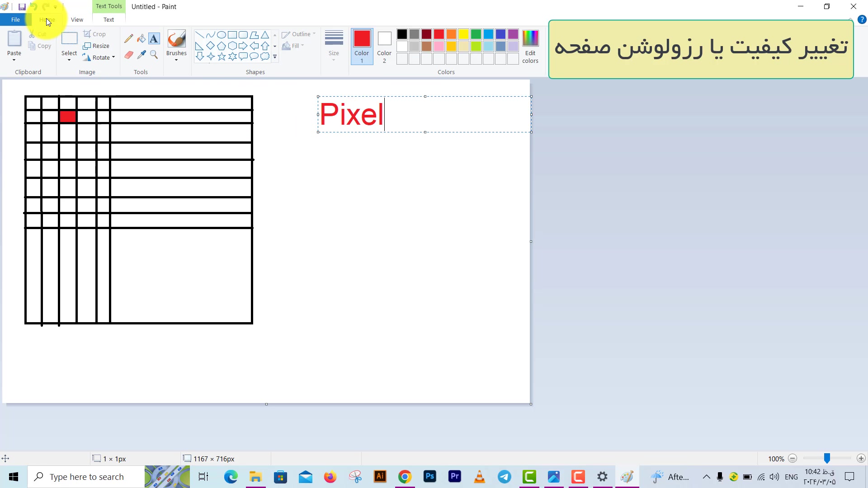Image resolution: width=868 pixels, height=488 pixels.
Task: Choose the five-point star shape
Action: (222, 57)
